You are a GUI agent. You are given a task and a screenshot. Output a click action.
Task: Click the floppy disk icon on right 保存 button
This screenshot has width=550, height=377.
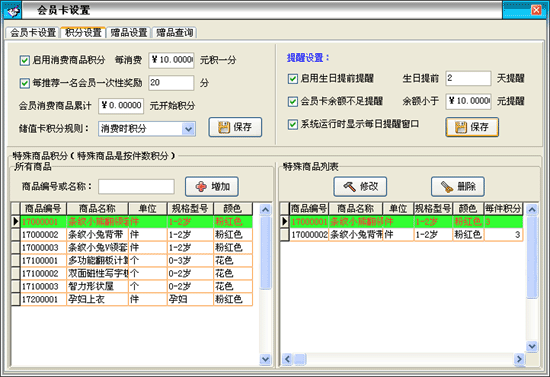tap(461, 127)
